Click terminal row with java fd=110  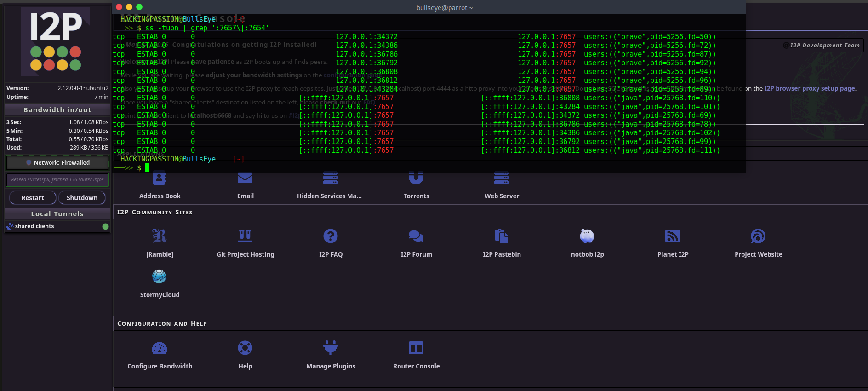tap(416, 98)
